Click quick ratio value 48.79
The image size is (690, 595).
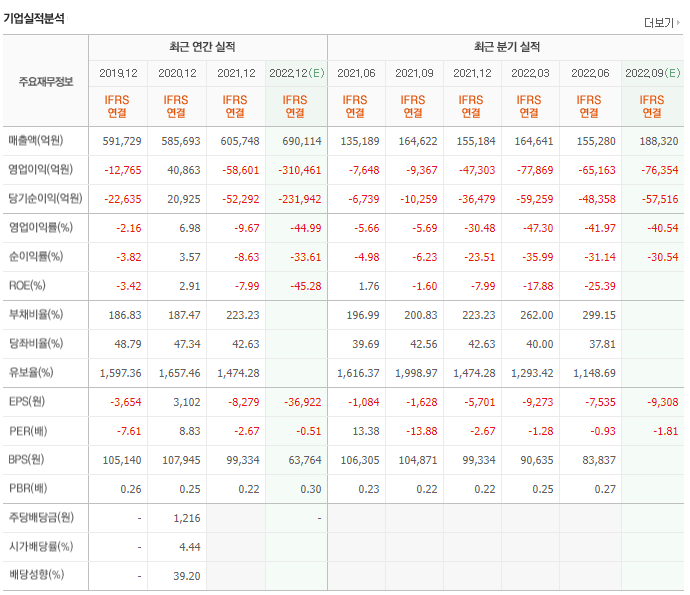128,344
